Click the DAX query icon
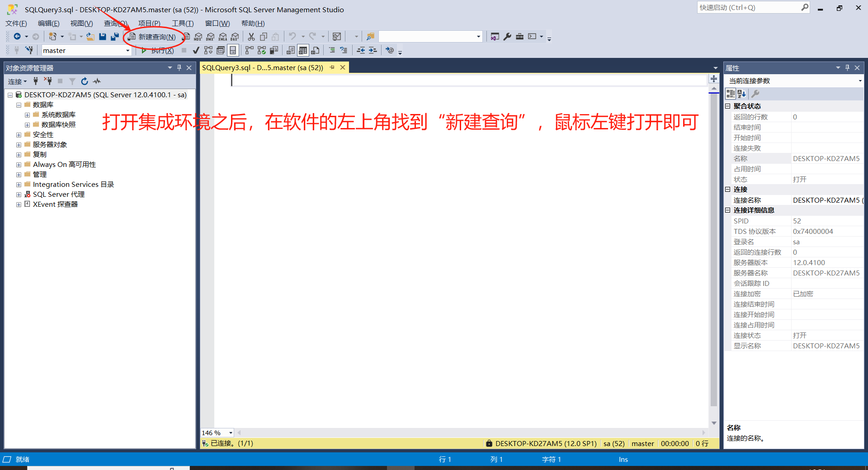 [x=235, y=37]
